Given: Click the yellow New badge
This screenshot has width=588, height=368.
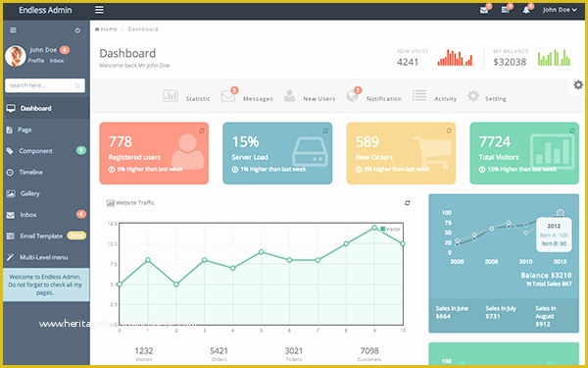Looking at the screenshot, I should click(76, 236).
